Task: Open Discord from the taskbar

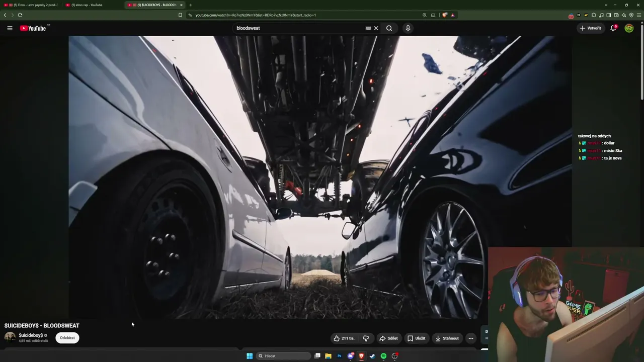Action: tap(351, 356)
